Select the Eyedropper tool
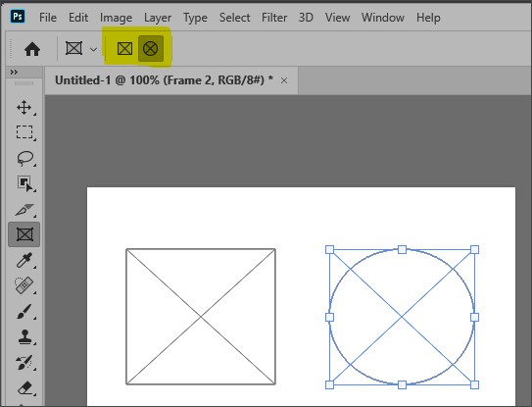This screenshot has height=407, width=532. (x=24, y=260)
